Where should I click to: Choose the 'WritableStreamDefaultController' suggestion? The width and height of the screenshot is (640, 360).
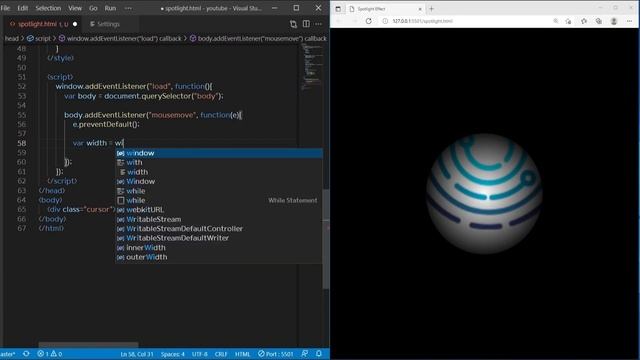point(219,229)
